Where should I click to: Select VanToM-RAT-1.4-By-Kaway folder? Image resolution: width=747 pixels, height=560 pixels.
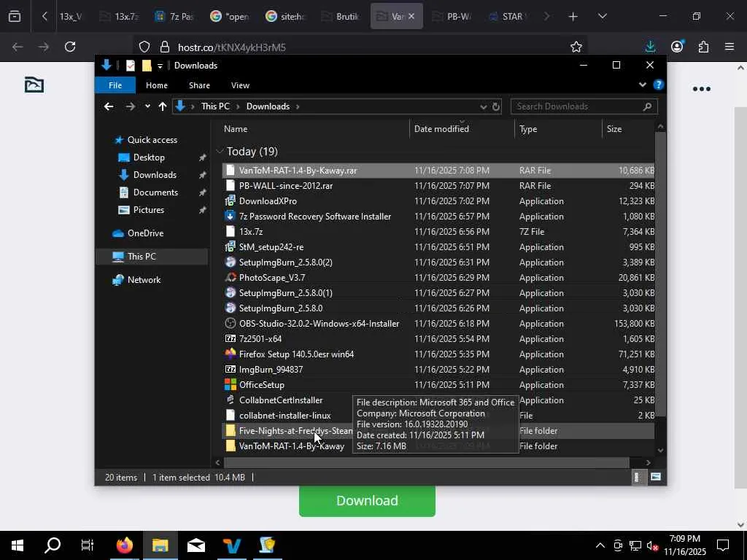(292, 446)
